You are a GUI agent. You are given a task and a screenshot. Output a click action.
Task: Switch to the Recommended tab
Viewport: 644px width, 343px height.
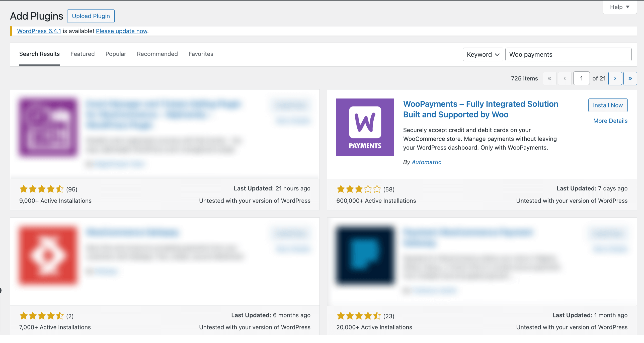[x=157, y=54]
